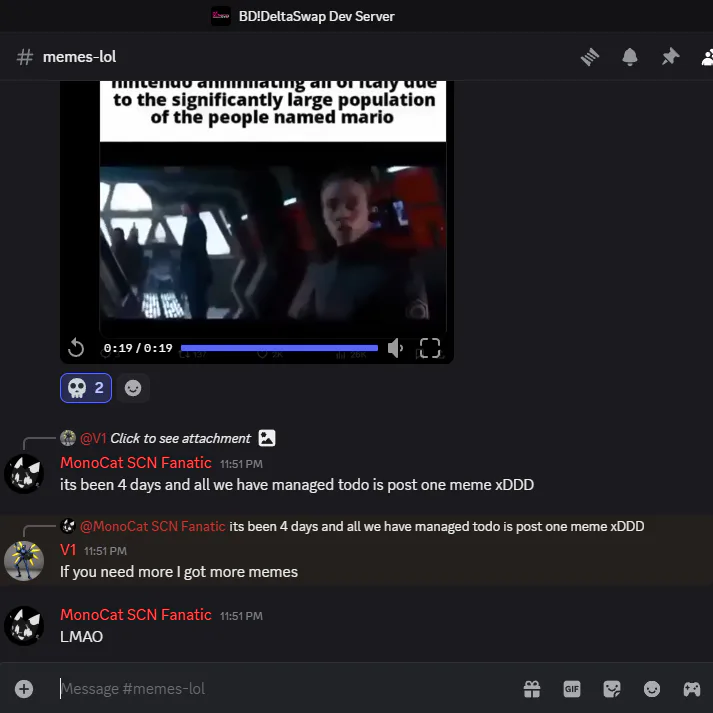The height and width of the screenshot is (713, 713).
Task: Mute the video with the volume icon
Action: 395,348
